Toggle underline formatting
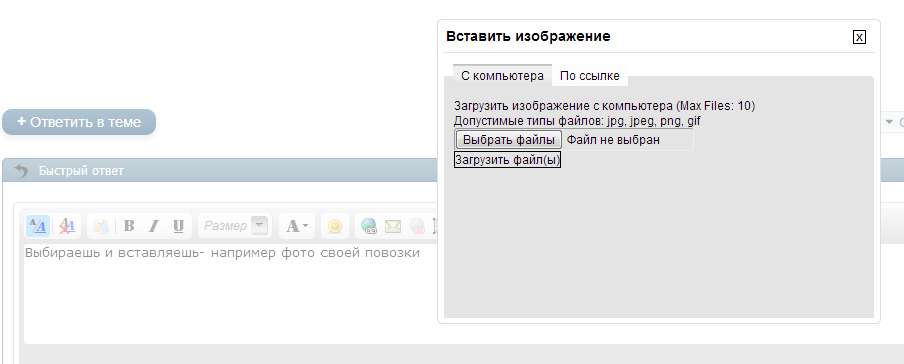The height and width of the screenshot is (364, 904). (178, 226)
